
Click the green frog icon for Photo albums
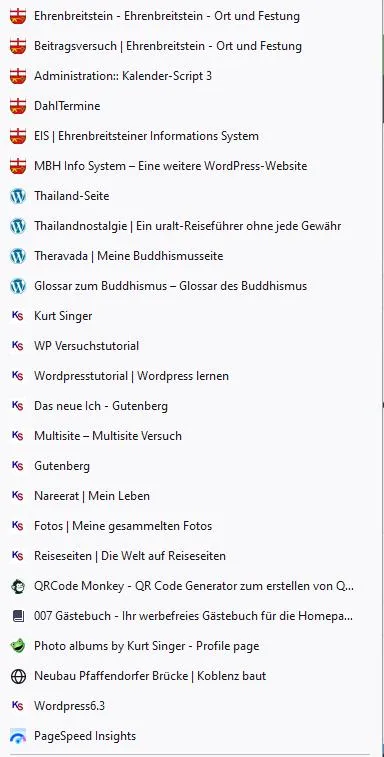pos(18,646)
